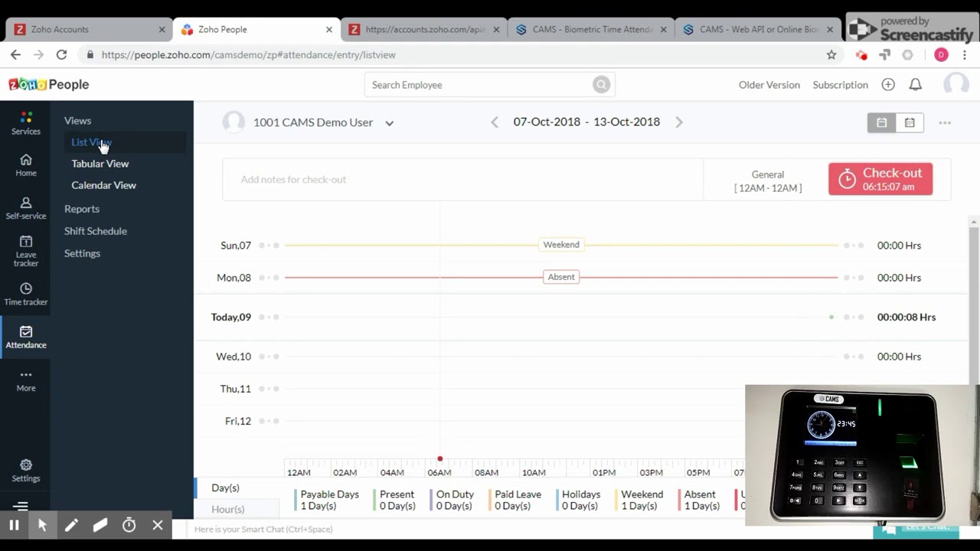
Task: Open the notifications bell
Action: 916,85
